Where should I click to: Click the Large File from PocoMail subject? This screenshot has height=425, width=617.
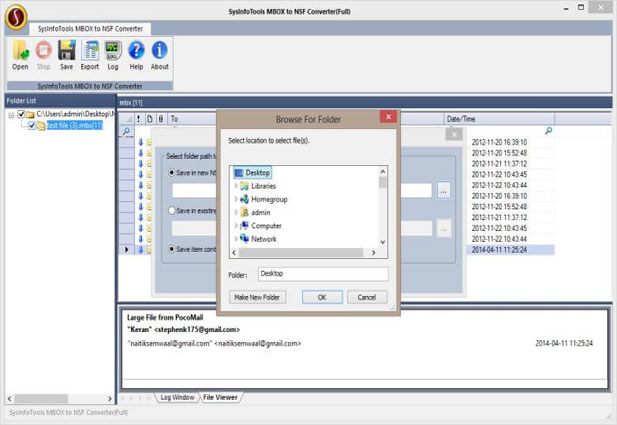pyautogui.click(x=165, y=317)
